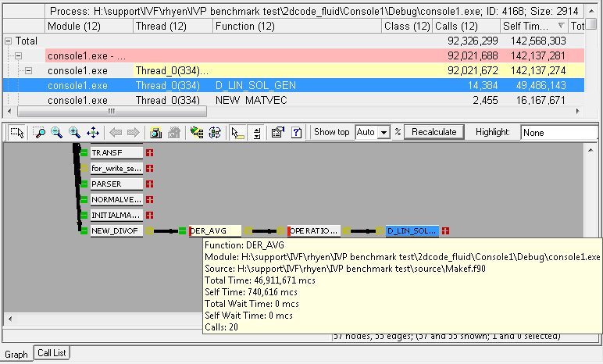Screen dimensions: 603x364
Task: Click the properties sheet icon in toolbar
Action: [x=277, y=132]
